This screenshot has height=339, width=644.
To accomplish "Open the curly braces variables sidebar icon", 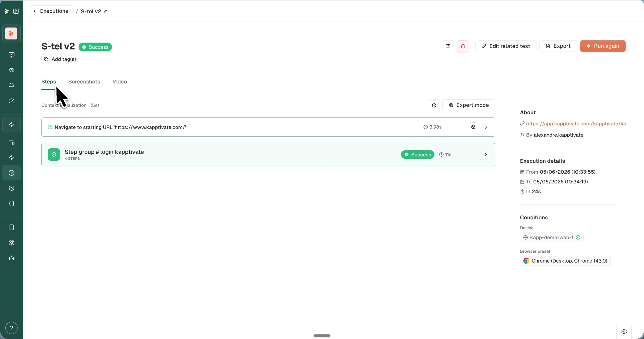I will pyautogui.click(x=12, y=204).
